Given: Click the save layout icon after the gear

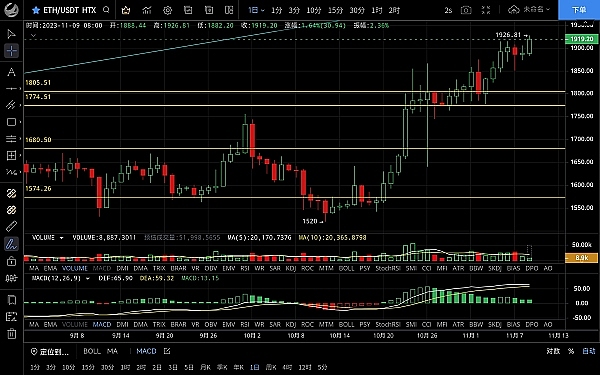Looking at the screenshot, I should pos(188,10).
